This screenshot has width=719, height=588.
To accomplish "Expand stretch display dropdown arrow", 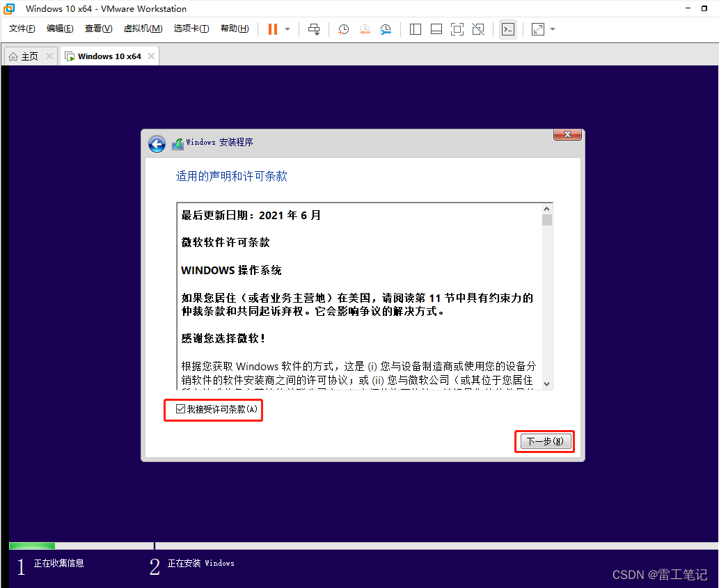I will pyautogui.click(x=553, y=29).
